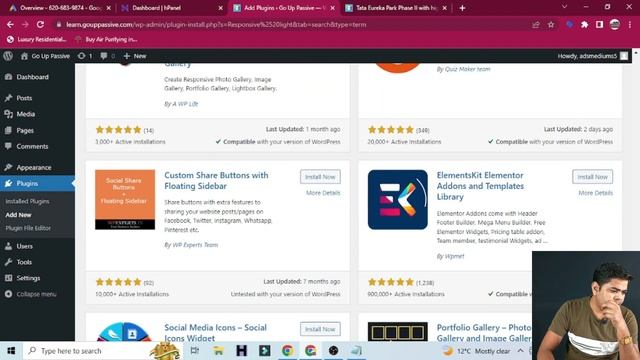The width and height of the screenshot is (640, 360).
Task: Open Task View on taskbar
Action: pyautogui.click(x=195, y=351)
